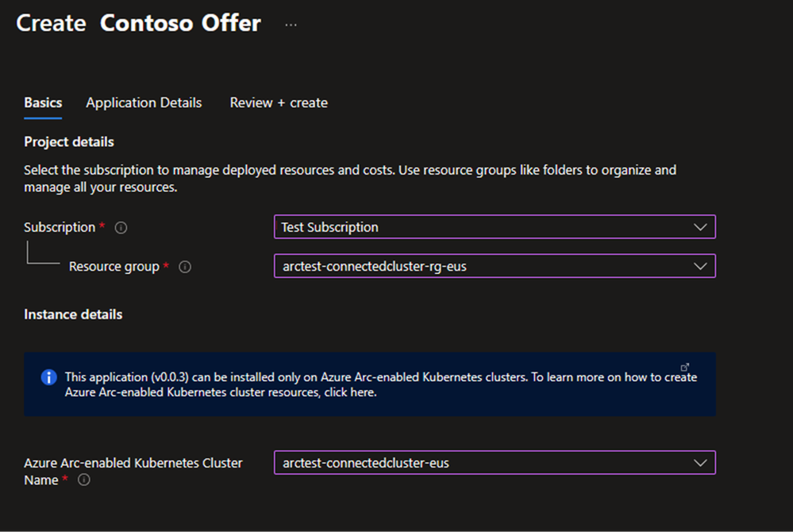Image resolution: width=793 pixels, height=532 pixels.
Task: Follow the "click here" link in the banner
Action: [352, 392]
